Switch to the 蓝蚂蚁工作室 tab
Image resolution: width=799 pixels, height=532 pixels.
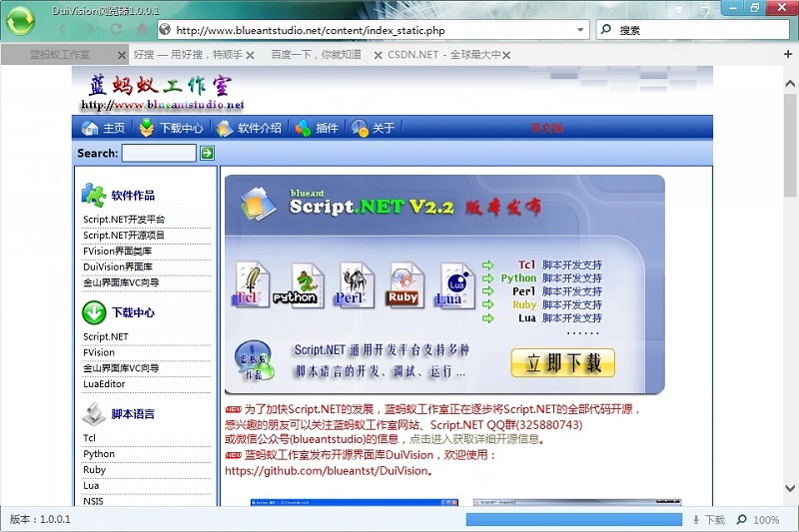(60, 55)
